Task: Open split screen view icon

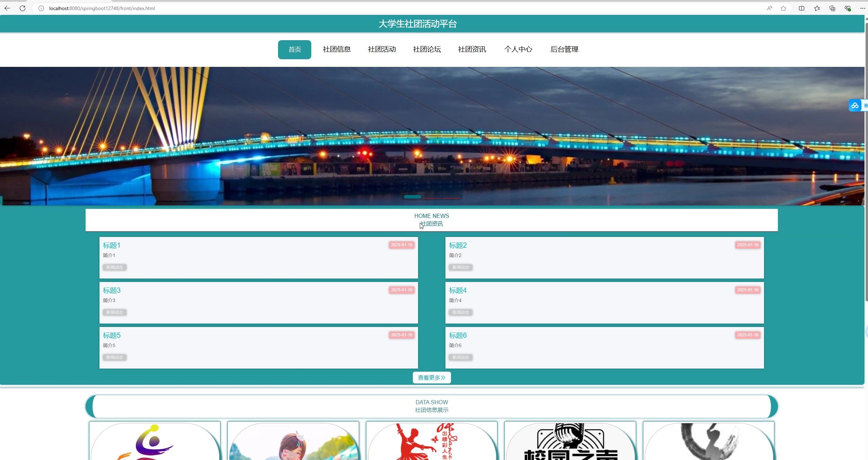Action: click(801, 8)
